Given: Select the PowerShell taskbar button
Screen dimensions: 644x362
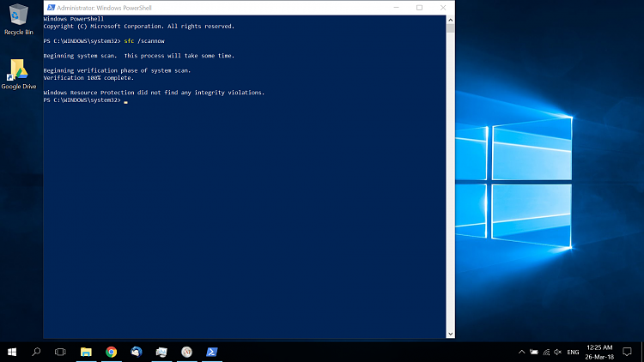Looking at the screenshot, I should [x=212, y=352].
